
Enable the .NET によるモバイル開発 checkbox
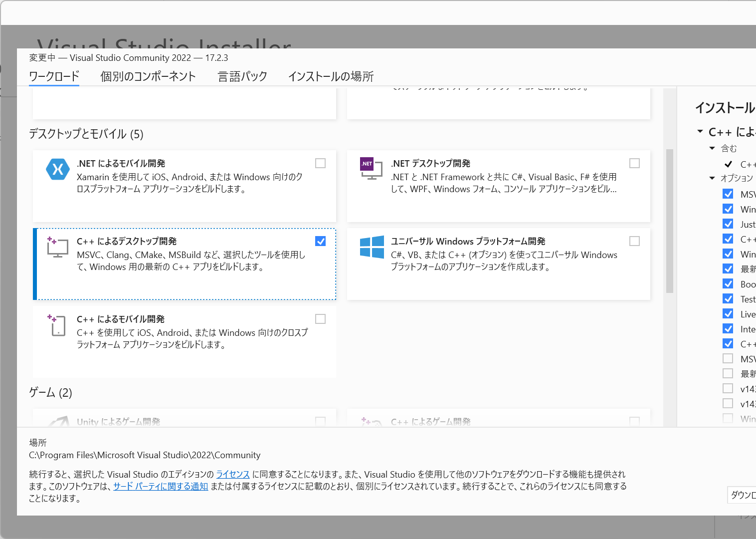321,163
